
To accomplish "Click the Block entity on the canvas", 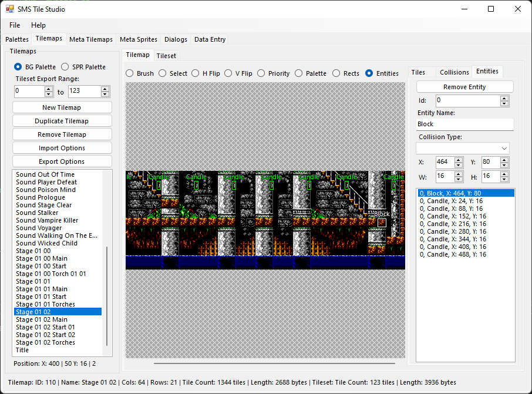I will click(382, 223).
